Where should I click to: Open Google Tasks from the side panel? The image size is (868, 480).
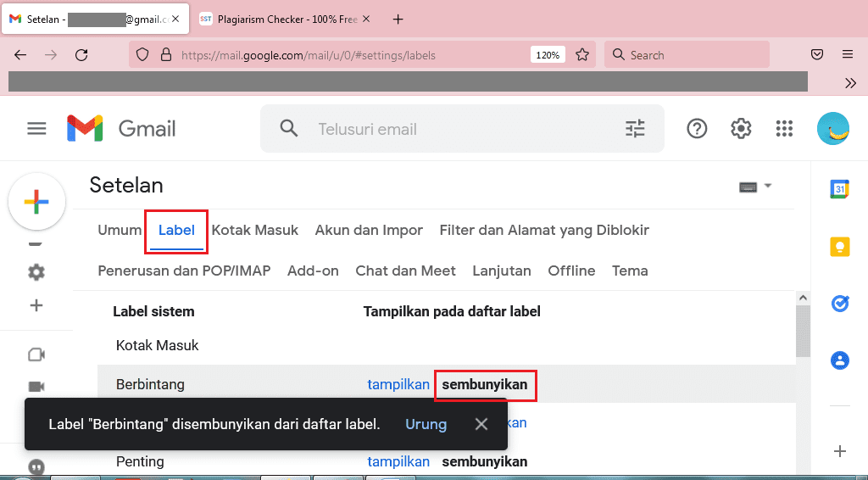coord(839,304)
